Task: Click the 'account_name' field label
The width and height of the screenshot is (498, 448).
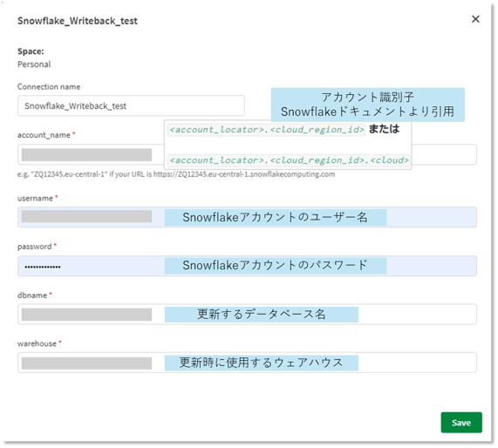Action: point(44,135)
